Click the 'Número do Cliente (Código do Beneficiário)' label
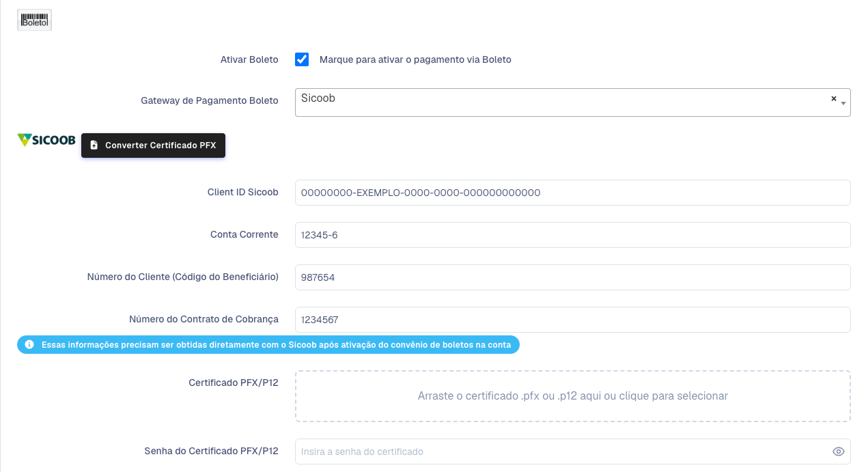Screen dimensions: 868x472 (x=183, y=277)
